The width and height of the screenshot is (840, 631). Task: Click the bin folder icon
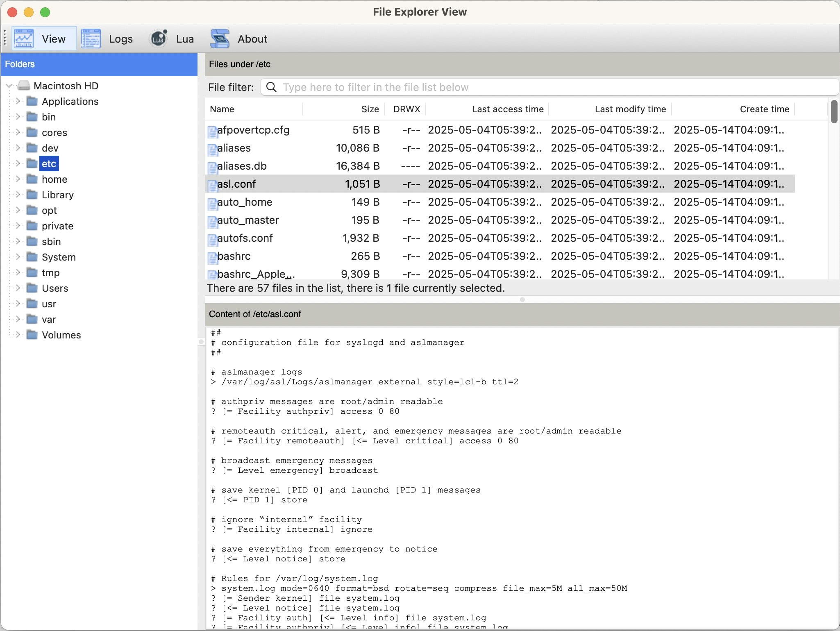point(32,117)
